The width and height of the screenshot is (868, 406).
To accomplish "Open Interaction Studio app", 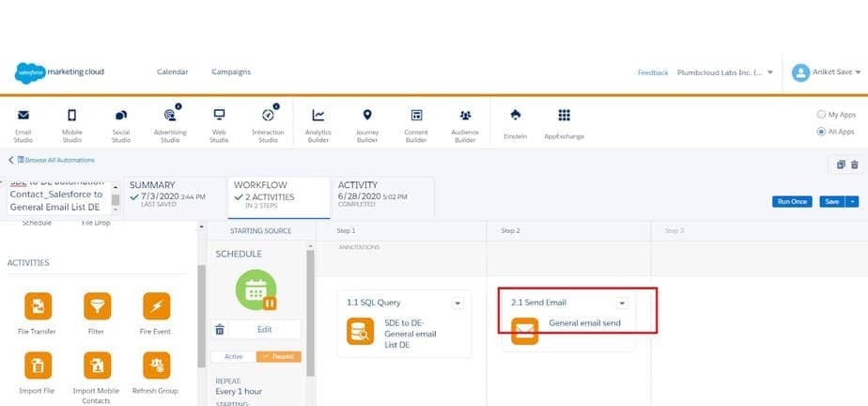I will (268, 124).
